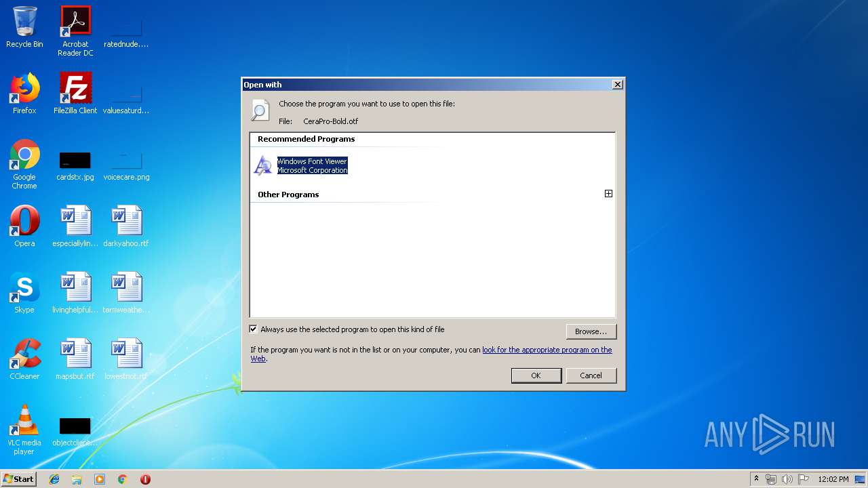
Task: Launch Opera from the desktop
Action: coord(24,226)
